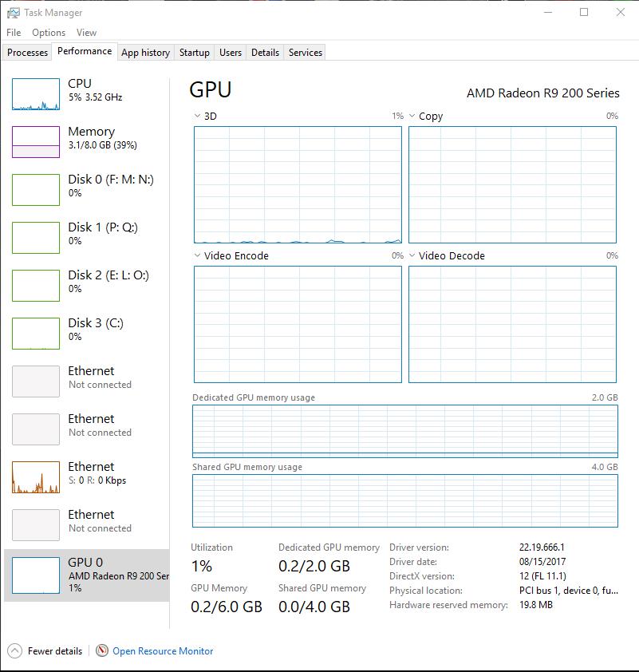Open the View menu
Viewport: 639px width, 672px height.
(x=85, y=33)
